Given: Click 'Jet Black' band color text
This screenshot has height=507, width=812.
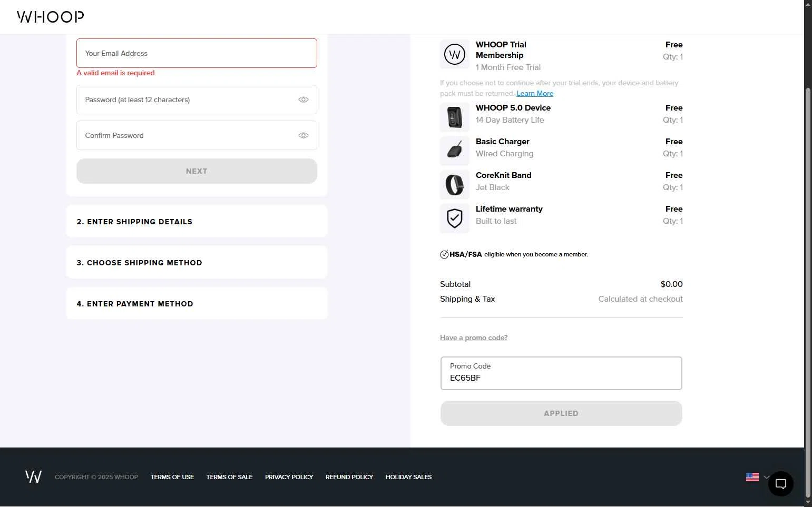Looking at the screenshot, I should (492, 187).
